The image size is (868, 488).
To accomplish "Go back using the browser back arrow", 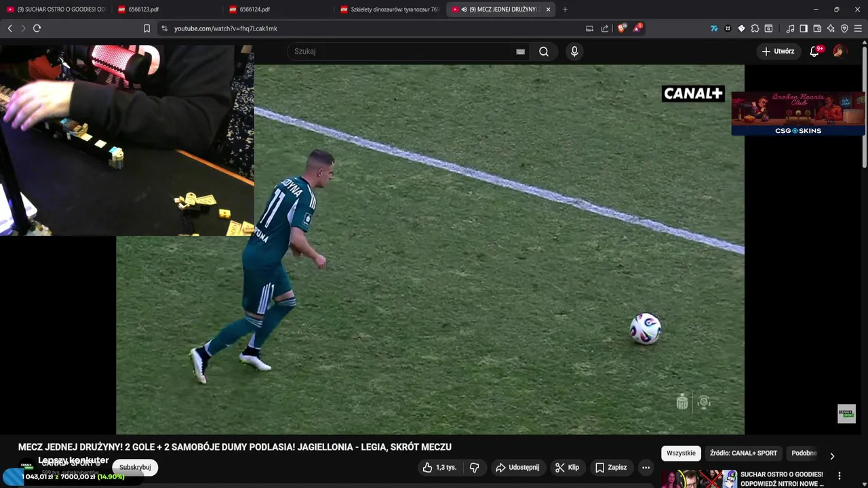I will pyautogui.click(x=9, y=28).
